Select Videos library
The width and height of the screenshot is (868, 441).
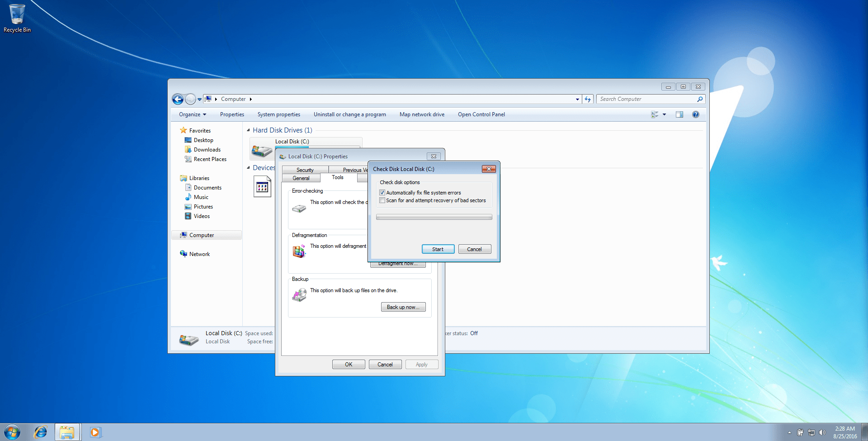(202, 216)
